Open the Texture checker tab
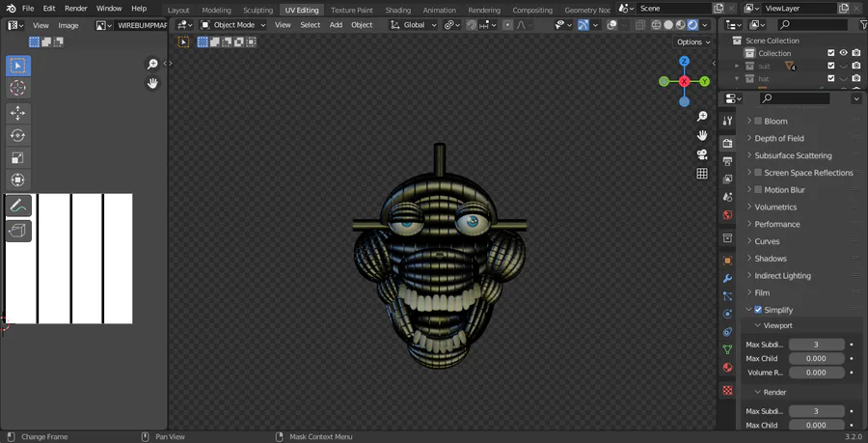Viewport: 868px width, 443px height. [x=727, y=390]
